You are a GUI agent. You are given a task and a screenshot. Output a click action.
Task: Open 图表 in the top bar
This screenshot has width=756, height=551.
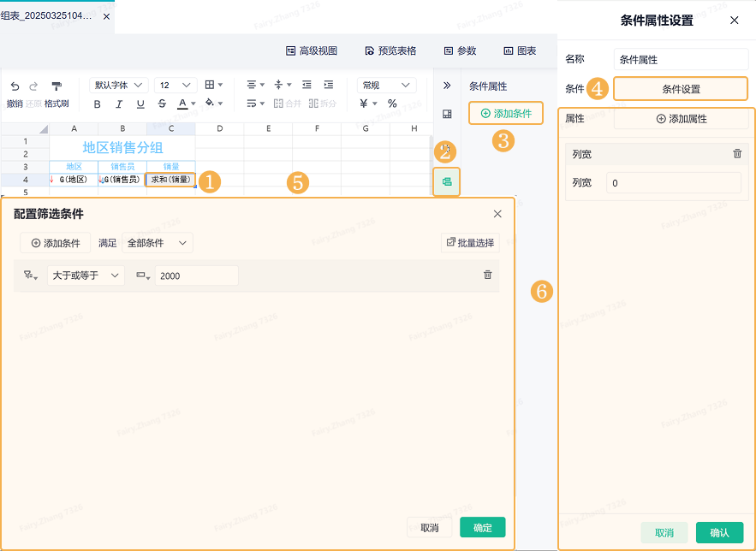tap(520, 51)
